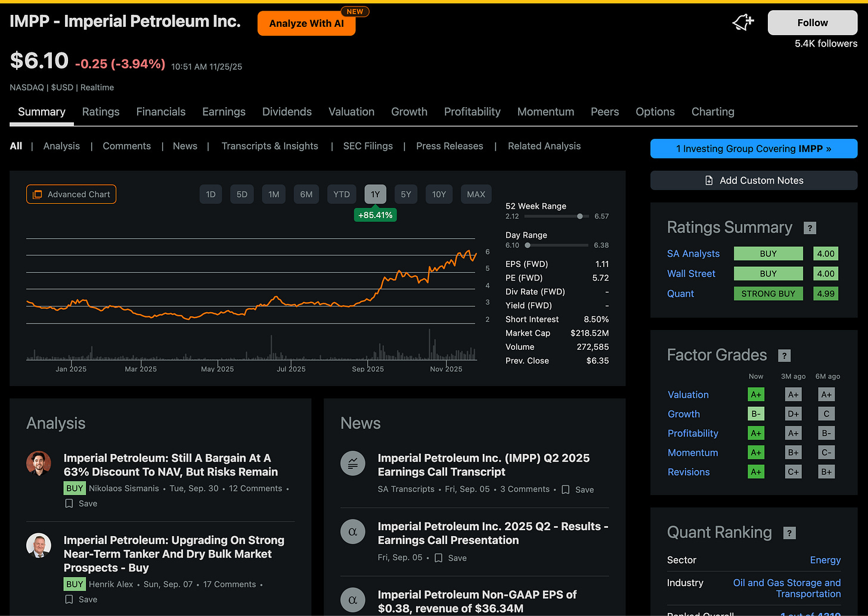Switch to the Valuation tab
Viewport: 868px width, 616px height.
tap(352, 112)
